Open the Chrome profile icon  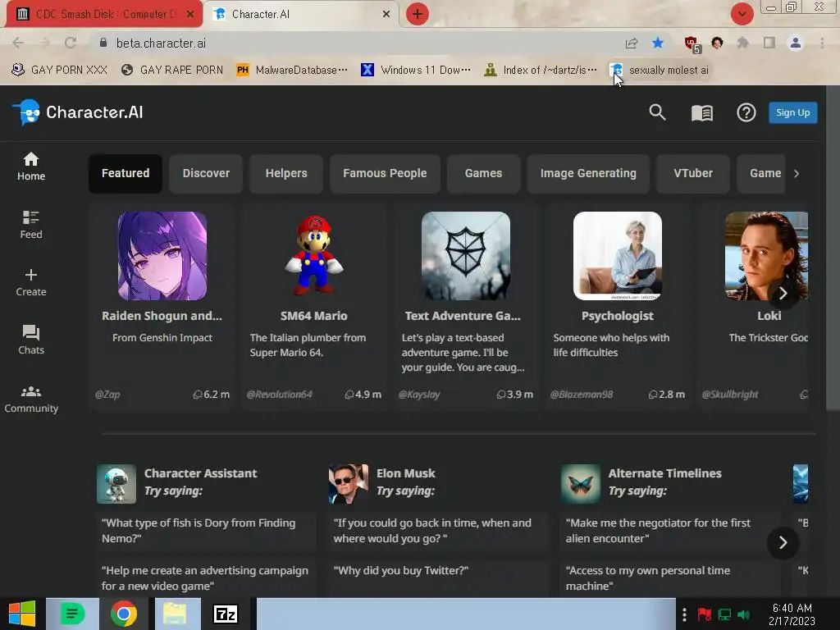coord(796,43)
